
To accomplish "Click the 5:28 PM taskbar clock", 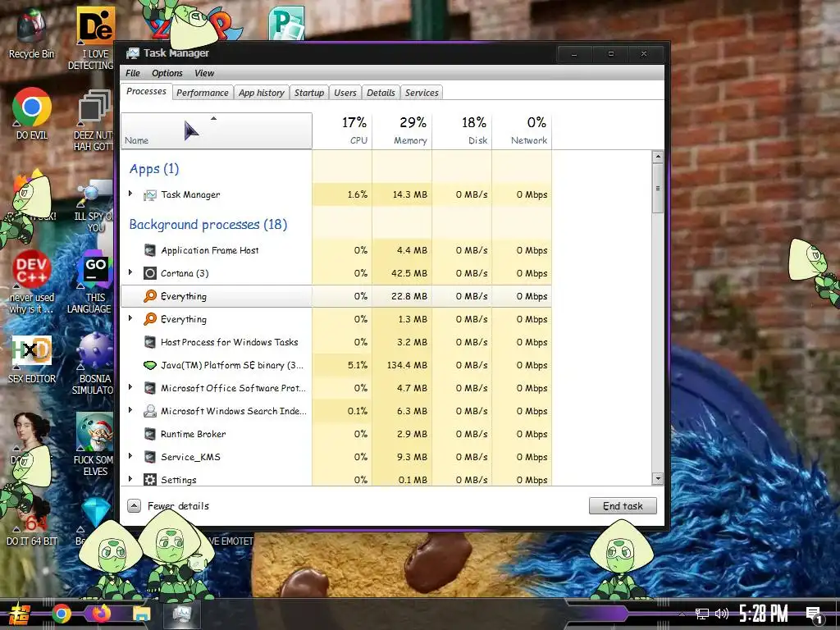I will (x=764, y=614).
